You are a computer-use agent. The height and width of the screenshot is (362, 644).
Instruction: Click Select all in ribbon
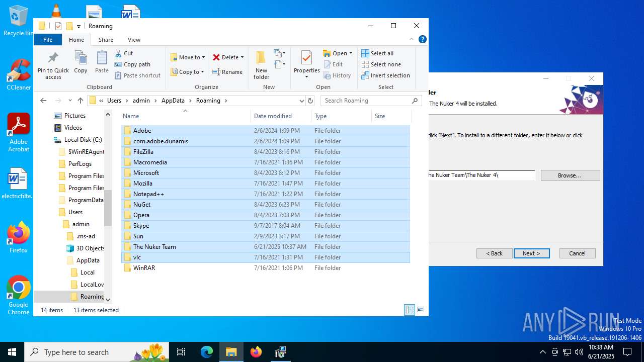[377, 53]
